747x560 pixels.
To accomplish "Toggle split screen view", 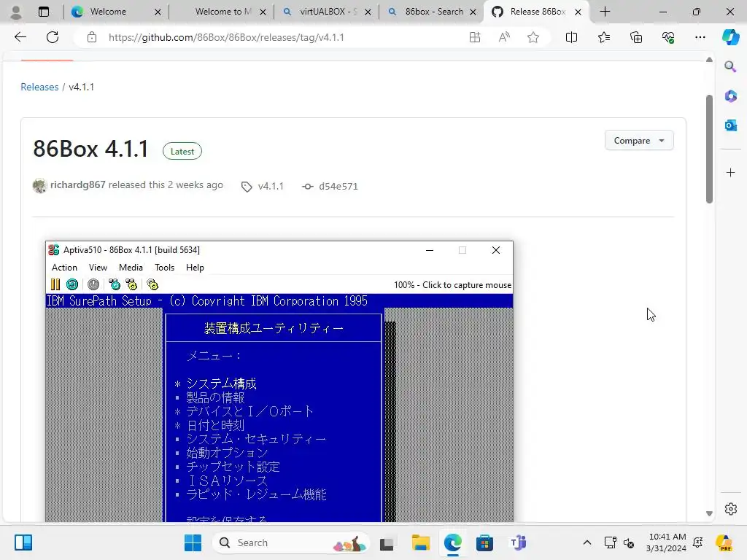I will tap(571, 37).
